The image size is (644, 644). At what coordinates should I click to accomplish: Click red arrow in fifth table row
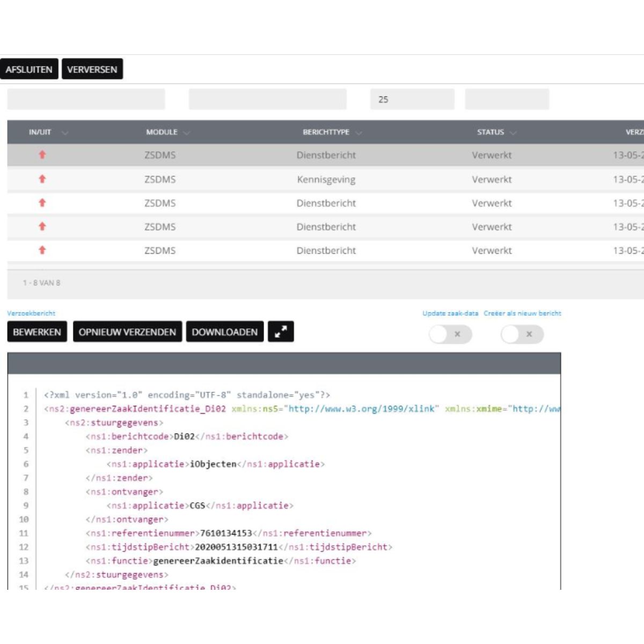42,250
